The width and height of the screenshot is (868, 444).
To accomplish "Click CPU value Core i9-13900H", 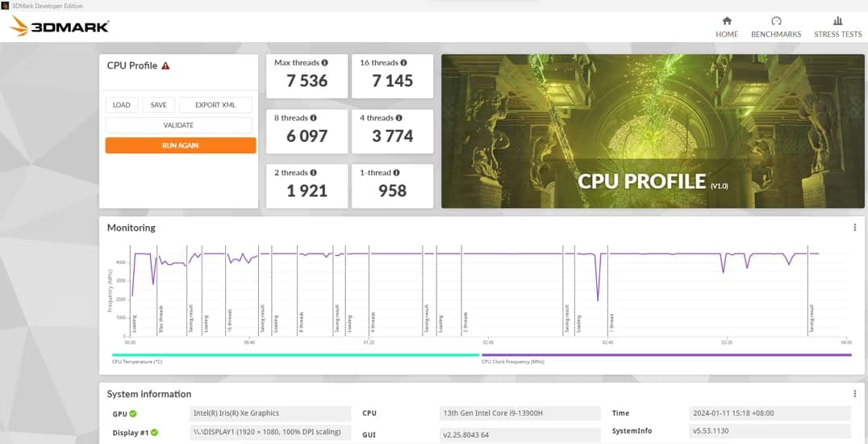I will coord(520,413).
